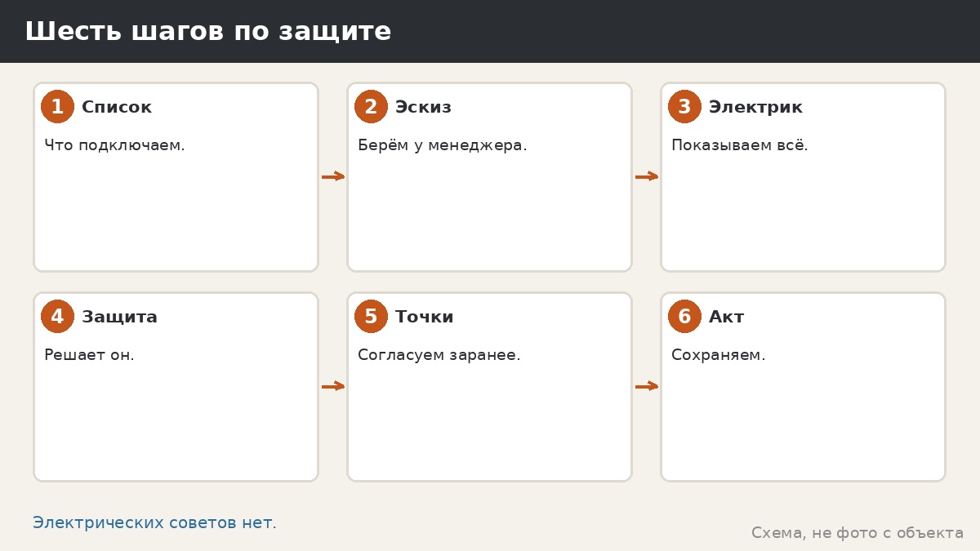This screenshot has height=551, width=980.
Task: Click the text 'Что подключаем.'
Action: [x=114, y=145]
